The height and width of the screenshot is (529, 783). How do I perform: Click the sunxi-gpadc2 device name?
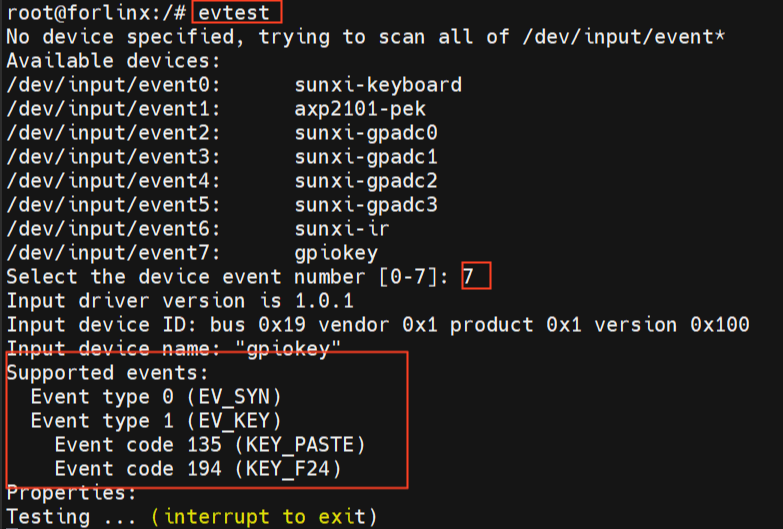click(x=366, y=181)
